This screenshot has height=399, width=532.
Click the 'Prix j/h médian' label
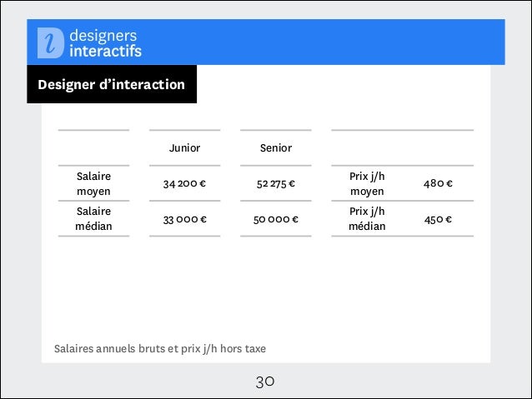pyautogui.click(x=367, y=218)
